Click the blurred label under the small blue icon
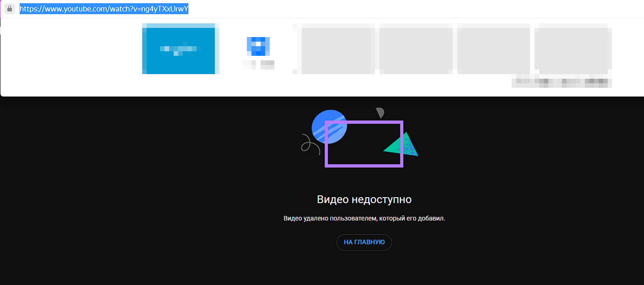 pyautogui.click(x=258, y=65)
